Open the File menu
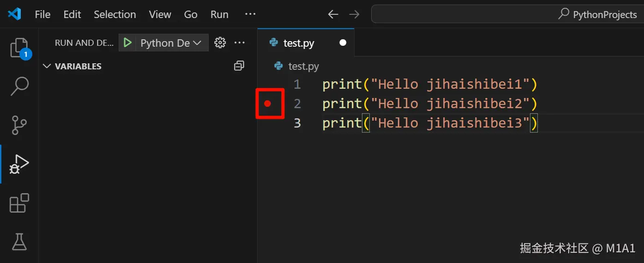 tap(42, 14)
